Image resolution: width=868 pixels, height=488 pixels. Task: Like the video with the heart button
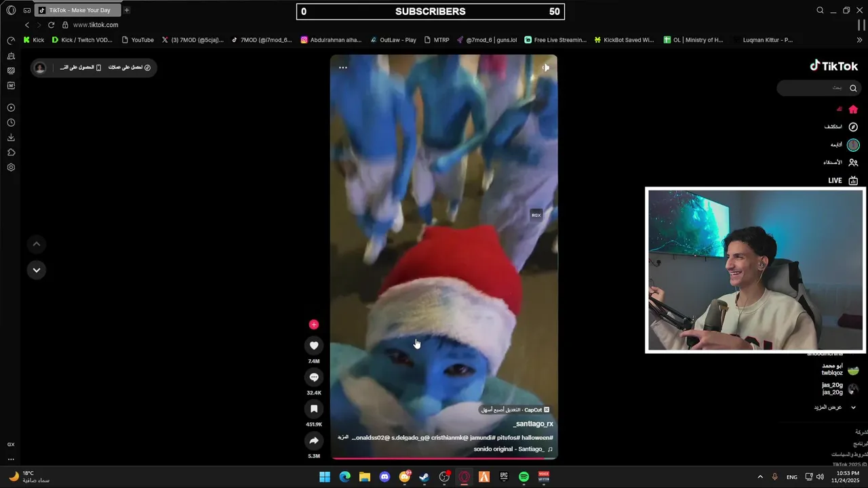point(314,346)
